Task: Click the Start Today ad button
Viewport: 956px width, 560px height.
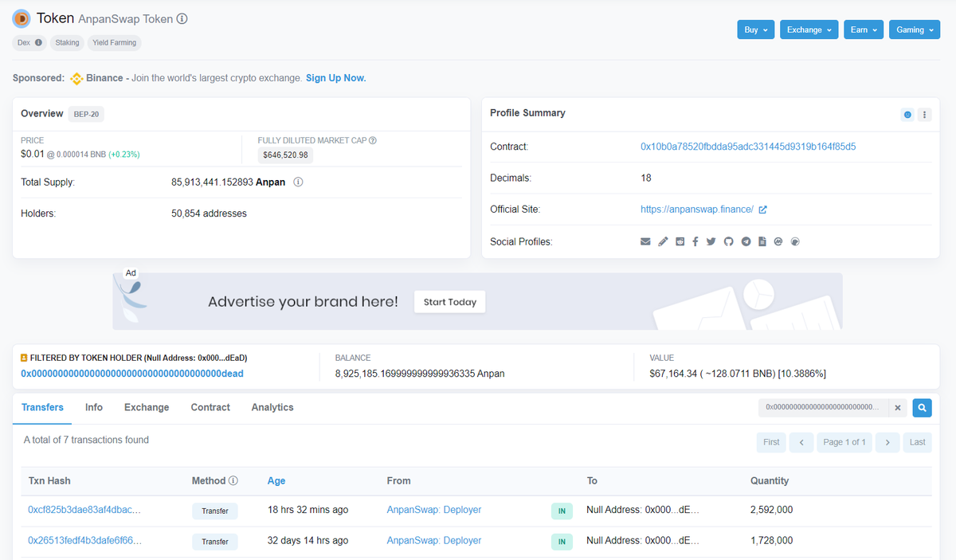Action: point(450,302)
